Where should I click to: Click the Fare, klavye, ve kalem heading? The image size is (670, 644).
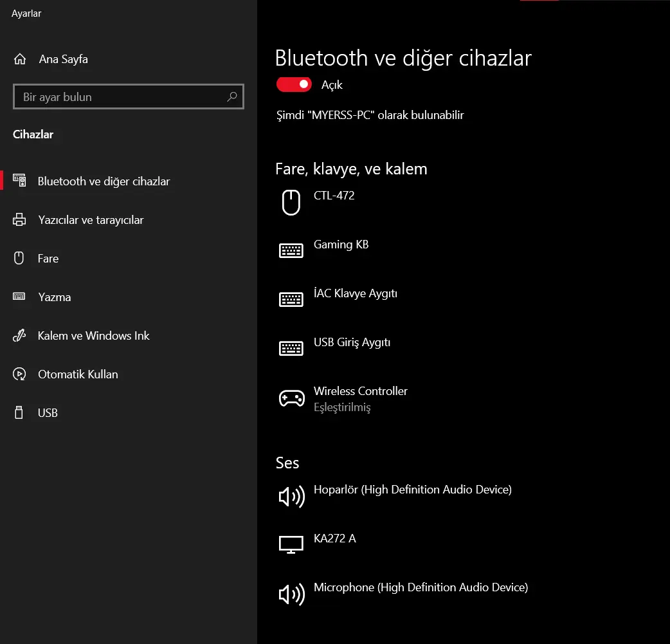tap(351, 169)
